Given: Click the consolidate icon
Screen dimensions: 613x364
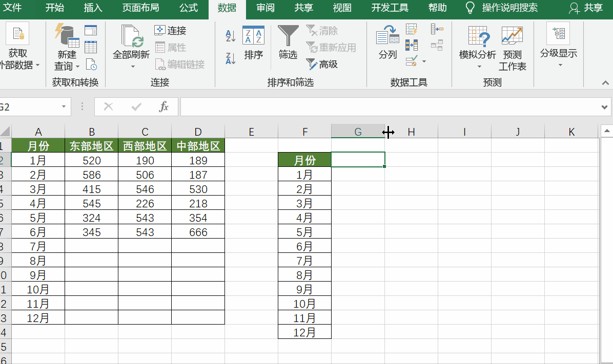Looking at the screenshot, I should (437, 29).
